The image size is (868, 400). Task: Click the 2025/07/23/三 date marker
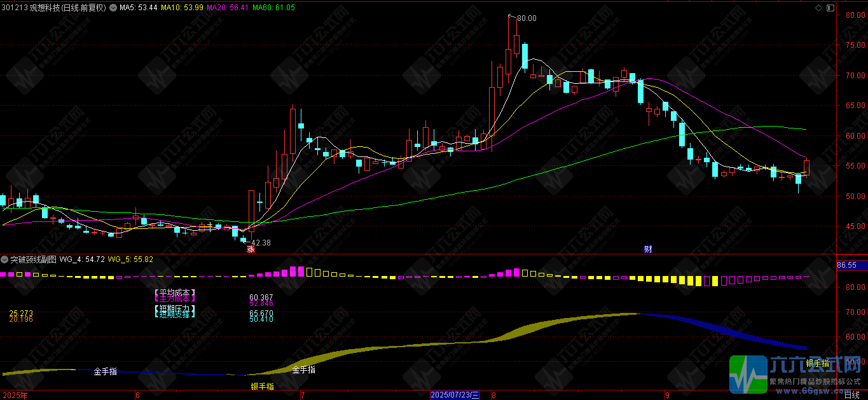click(455, 395)
